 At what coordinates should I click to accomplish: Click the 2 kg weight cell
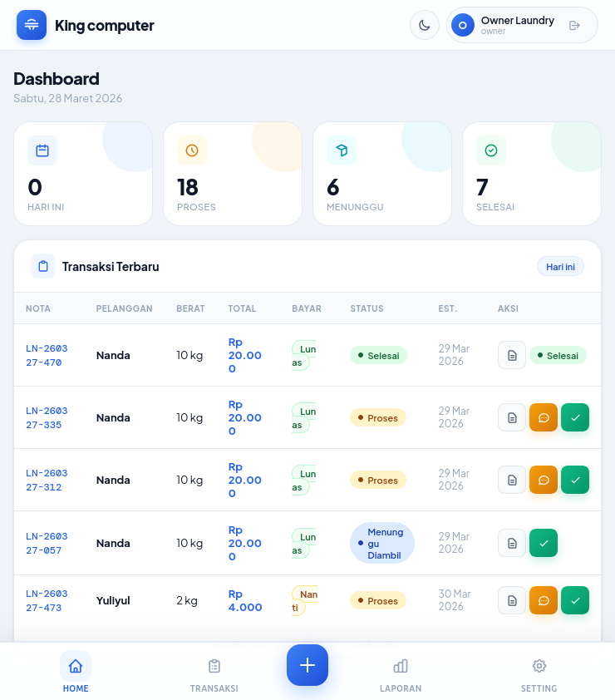(x=186, y=600)
